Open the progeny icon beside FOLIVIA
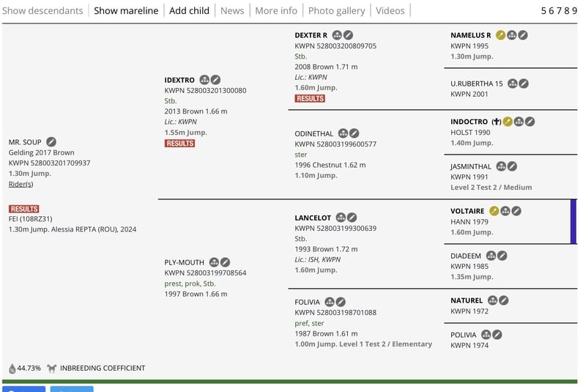This screenshot has width=586, height=392. click(330, 301)
